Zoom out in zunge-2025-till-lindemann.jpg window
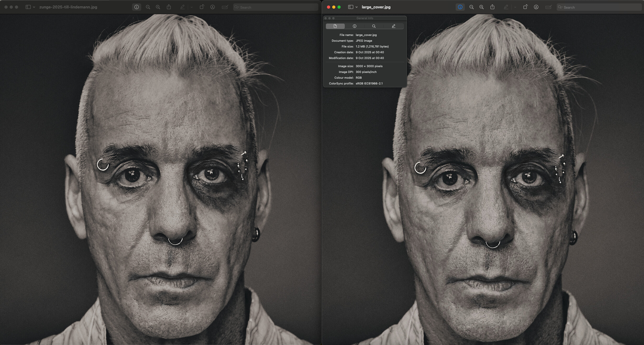 tap(148, 7)
